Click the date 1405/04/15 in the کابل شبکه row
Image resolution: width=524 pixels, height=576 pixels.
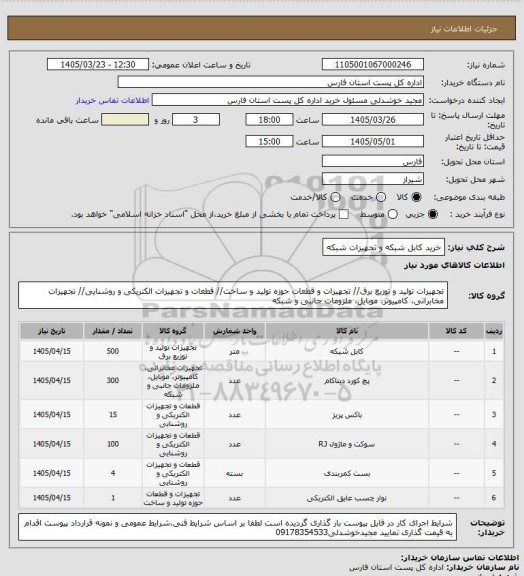click(51, 351)
